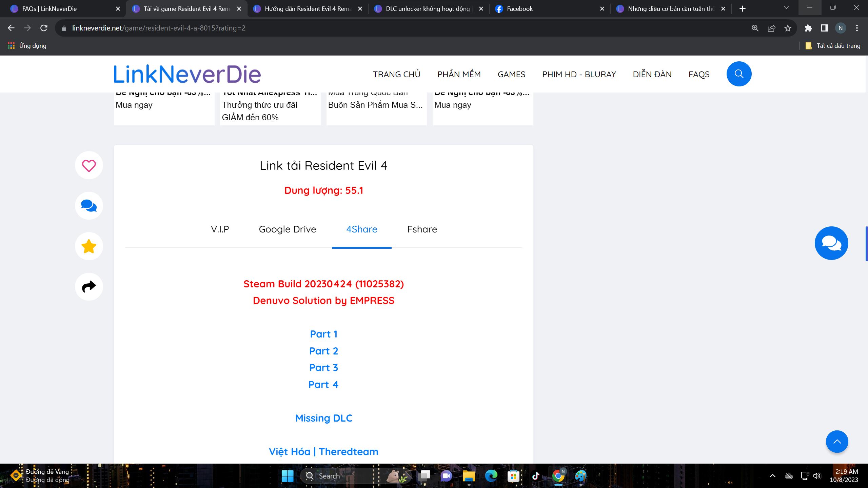The image size is (868, 488).
Task: Download Part 2 of Resident Evil 4
Action: (x=323, y=351)
